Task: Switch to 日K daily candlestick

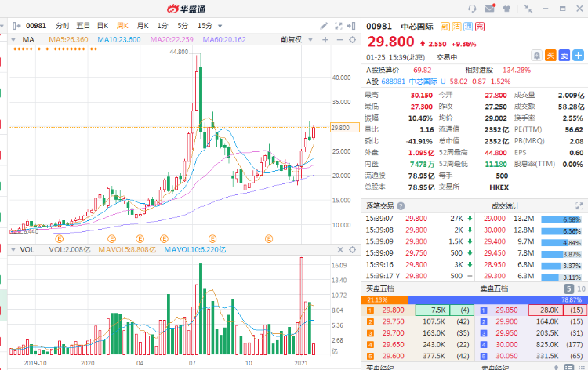Action: (103, 26)
